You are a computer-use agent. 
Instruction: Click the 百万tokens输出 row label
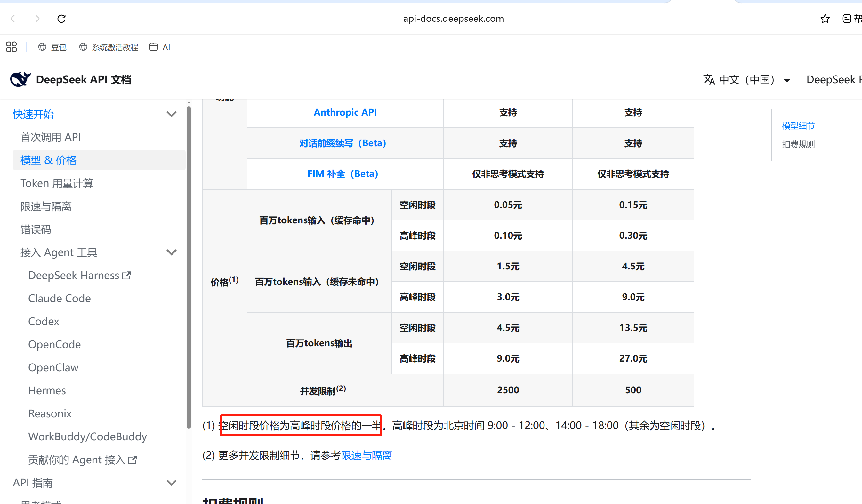pos(319,343)
